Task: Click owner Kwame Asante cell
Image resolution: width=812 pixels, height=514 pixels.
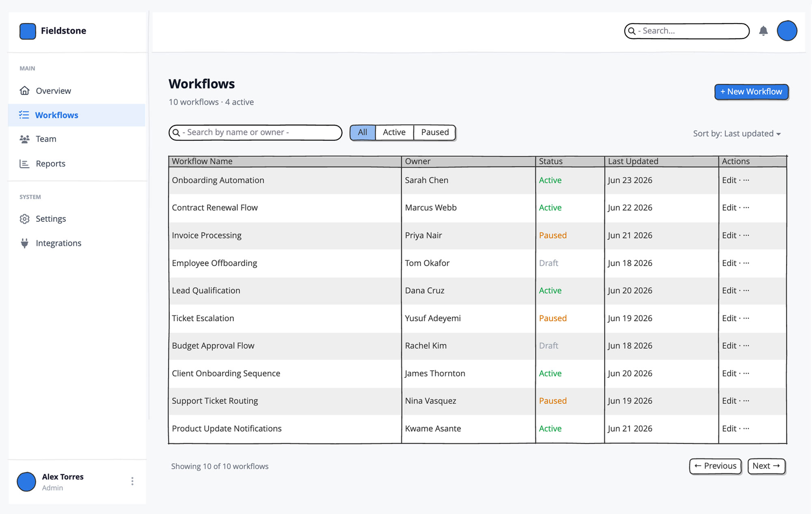Action: coord(469,428)
